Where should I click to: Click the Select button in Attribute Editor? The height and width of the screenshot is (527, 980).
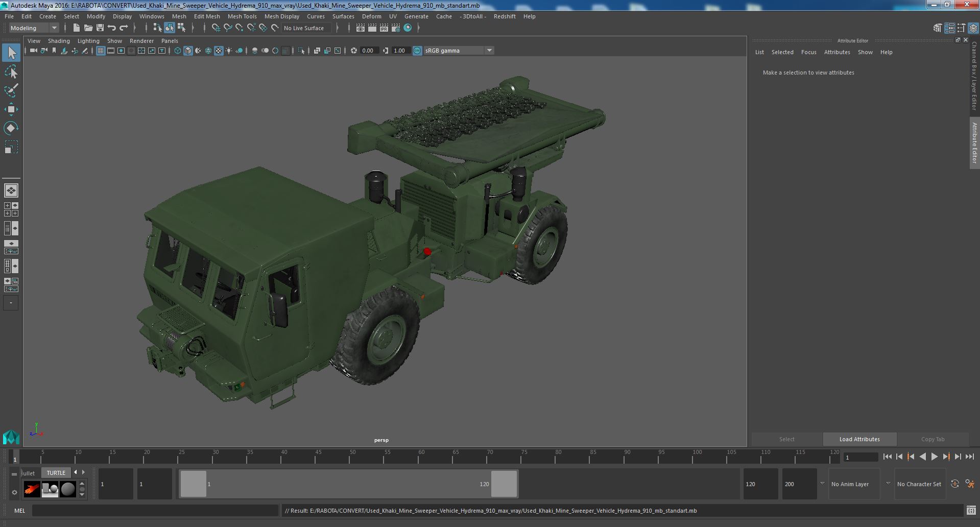coord(786,439)
